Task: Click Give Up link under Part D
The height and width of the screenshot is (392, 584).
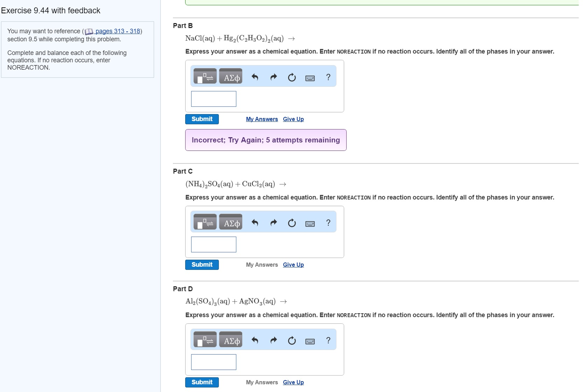Action: [293, 382]
